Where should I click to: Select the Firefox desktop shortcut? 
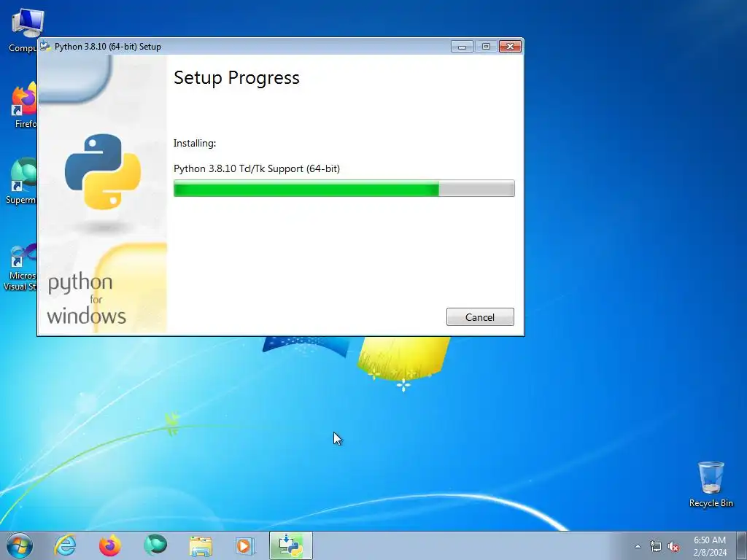tap(24, 106)
